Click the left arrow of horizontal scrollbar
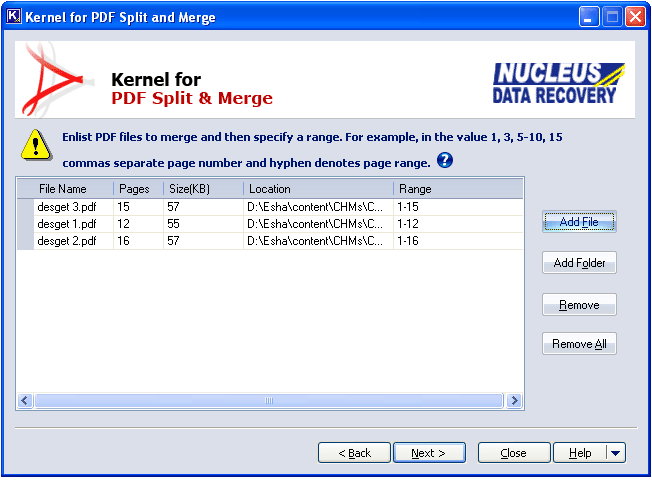 (25, 401)
